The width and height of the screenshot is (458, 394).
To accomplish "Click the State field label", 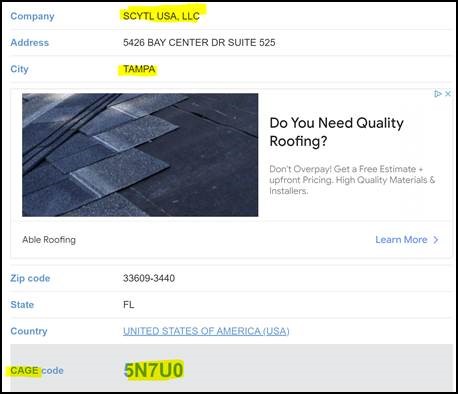I will click(22, 305).
